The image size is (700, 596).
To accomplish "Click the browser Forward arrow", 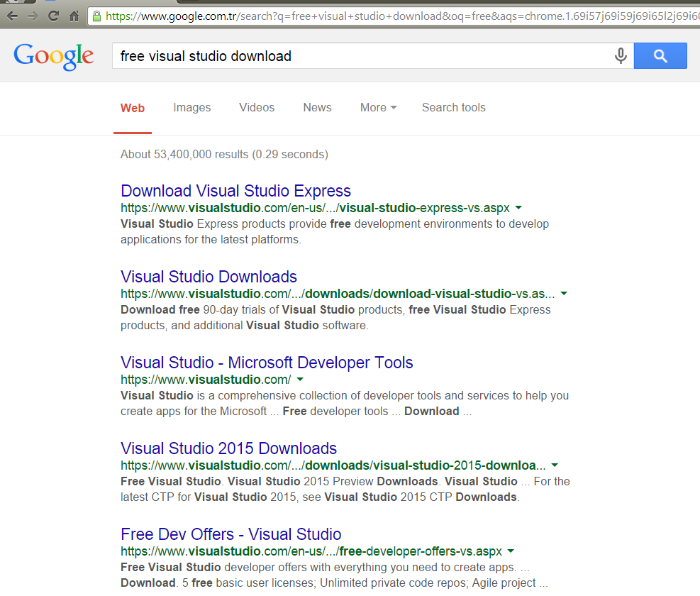I will (33, 16).
